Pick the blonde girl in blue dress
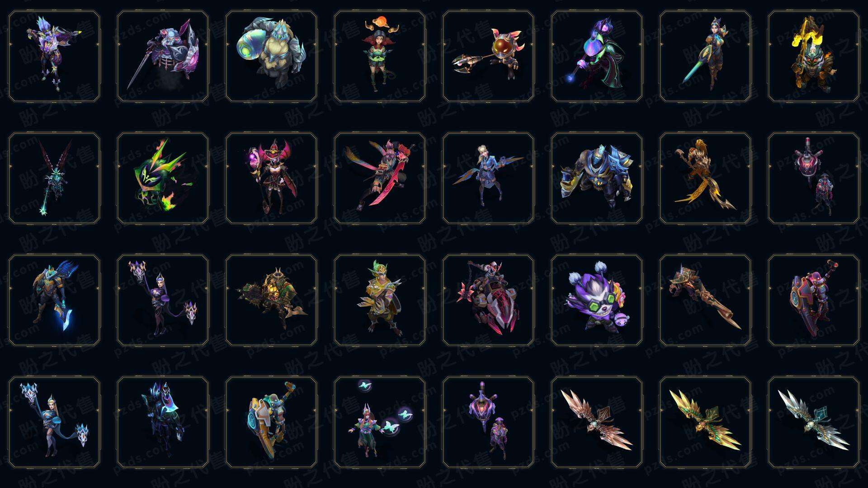 (488, 178)
